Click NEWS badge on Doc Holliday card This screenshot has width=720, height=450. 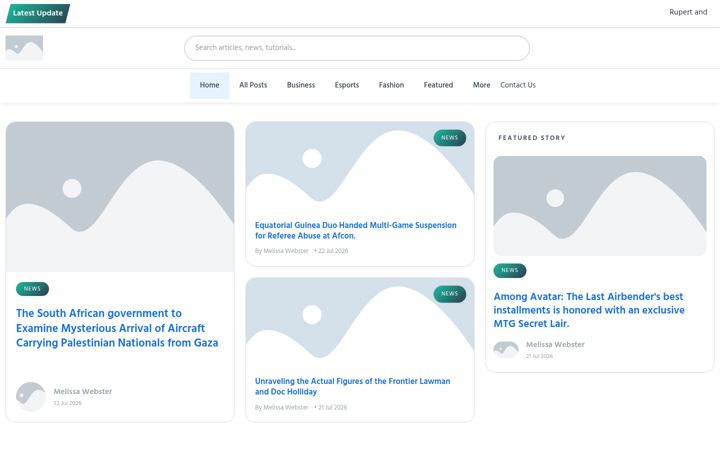450,294
